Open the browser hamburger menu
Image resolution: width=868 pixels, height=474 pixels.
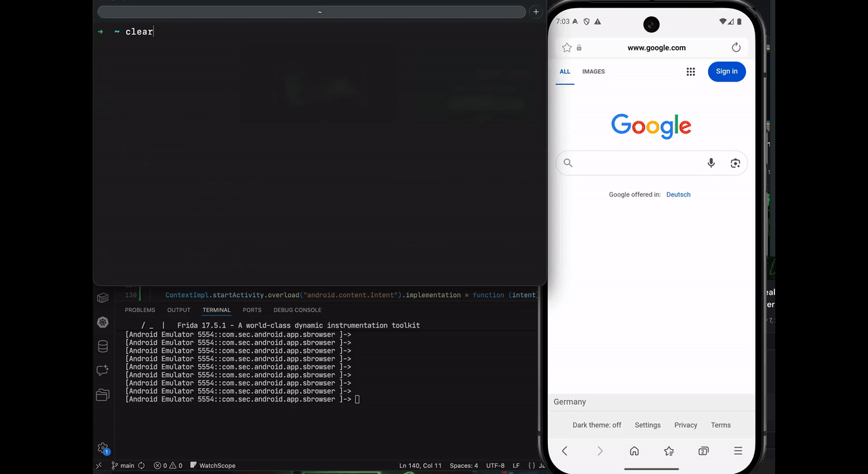[x=738, y=451]
